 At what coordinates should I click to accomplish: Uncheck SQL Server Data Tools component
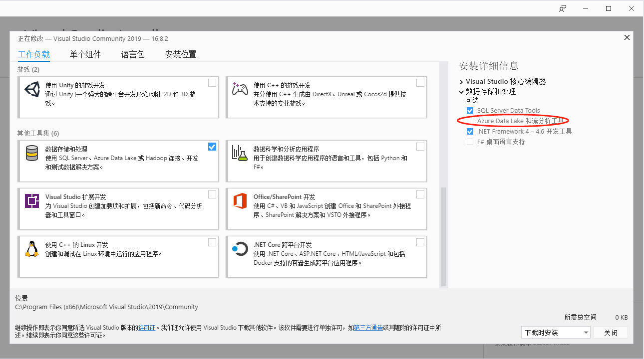[470, 111]
